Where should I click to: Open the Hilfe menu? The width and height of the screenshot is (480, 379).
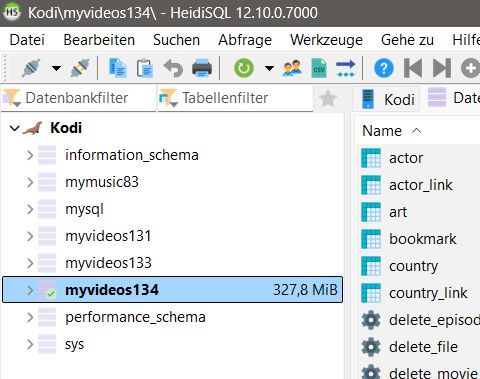click(466, 40)
